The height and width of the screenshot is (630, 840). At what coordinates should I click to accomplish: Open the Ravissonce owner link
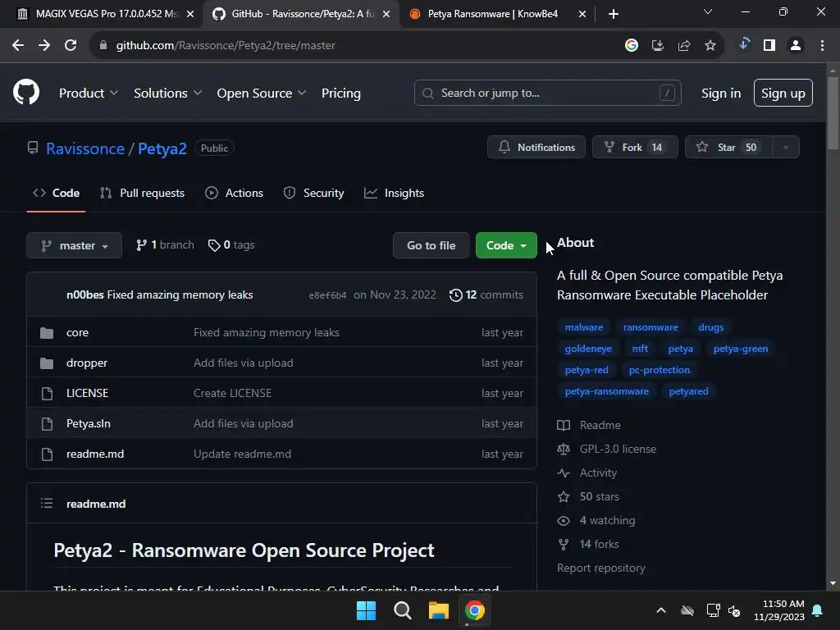(85, 148)
